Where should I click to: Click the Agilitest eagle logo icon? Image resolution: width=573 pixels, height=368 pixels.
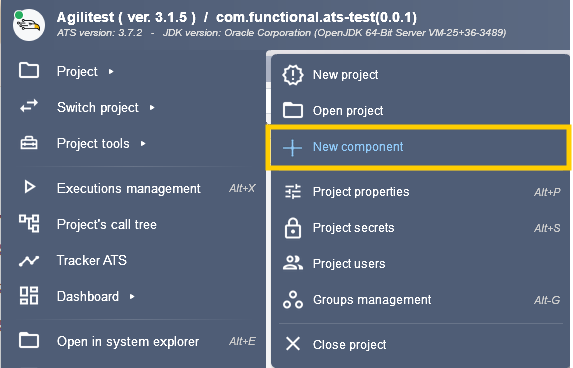(x=29, y=25)
